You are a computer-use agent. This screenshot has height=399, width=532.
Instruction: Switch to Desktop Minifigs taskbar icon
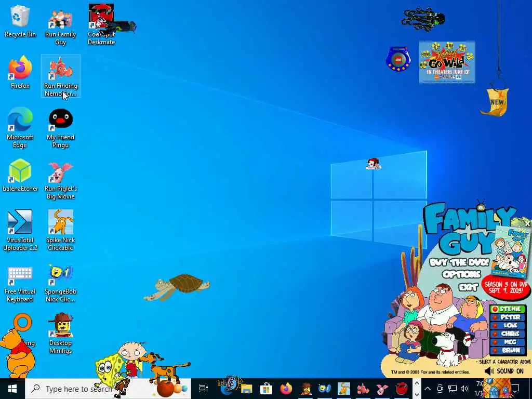coord(305,389)
